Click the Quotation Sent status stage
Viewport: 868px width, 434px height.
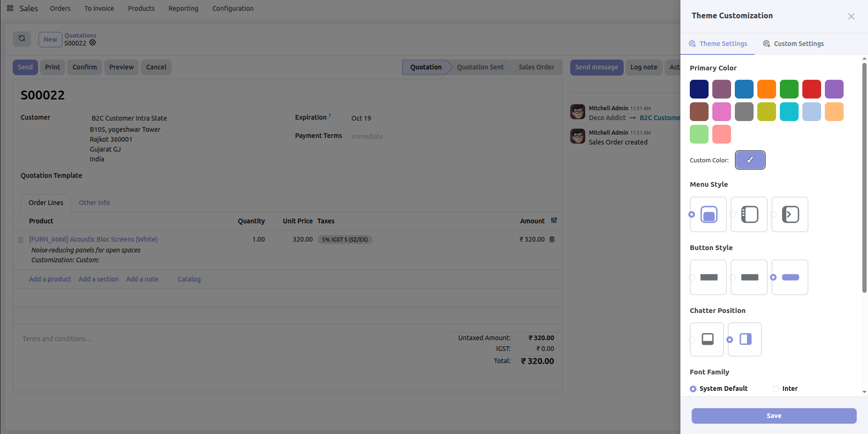[480, 67]
